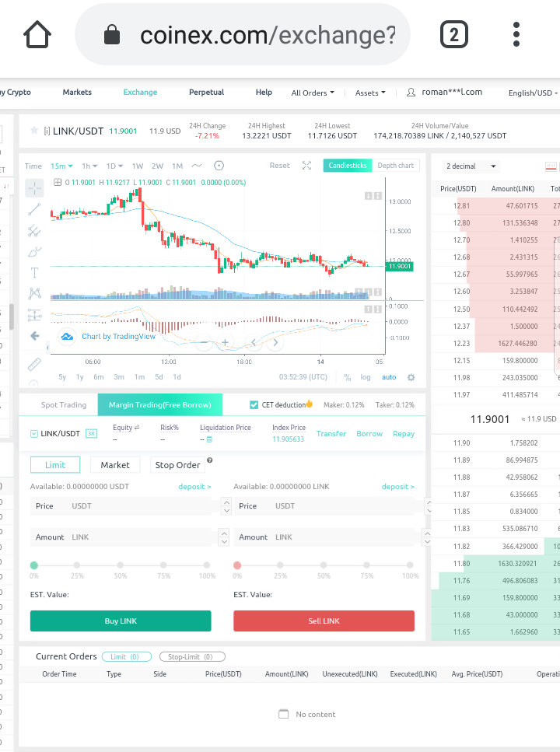This screenshot has width=560, height=752.
Task: Open chart style line icon
Action: (197, 166)
